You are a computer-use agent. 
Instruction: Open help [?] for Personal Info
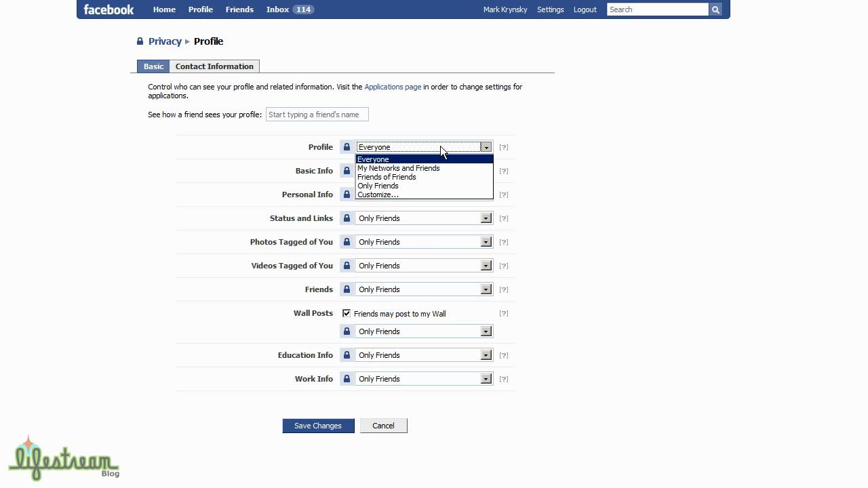click(504, 195)
